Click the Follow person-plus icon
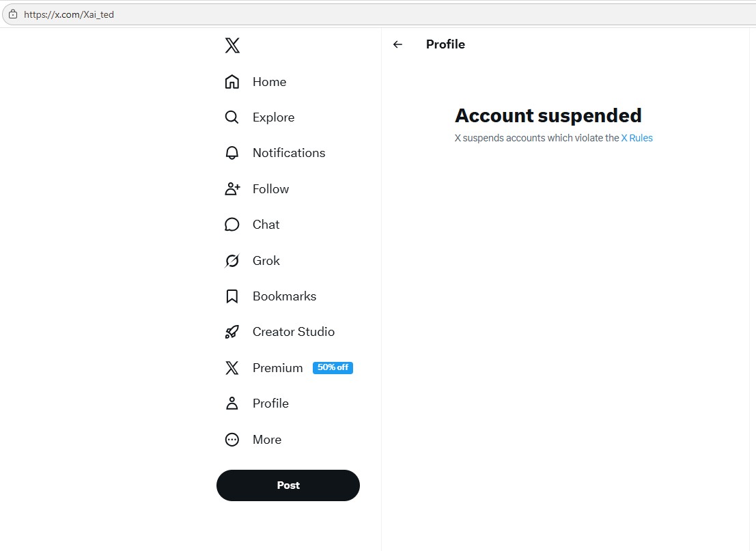Image resolution: width=756 pixels, height=551 pixels. click(x=232, y=188)
